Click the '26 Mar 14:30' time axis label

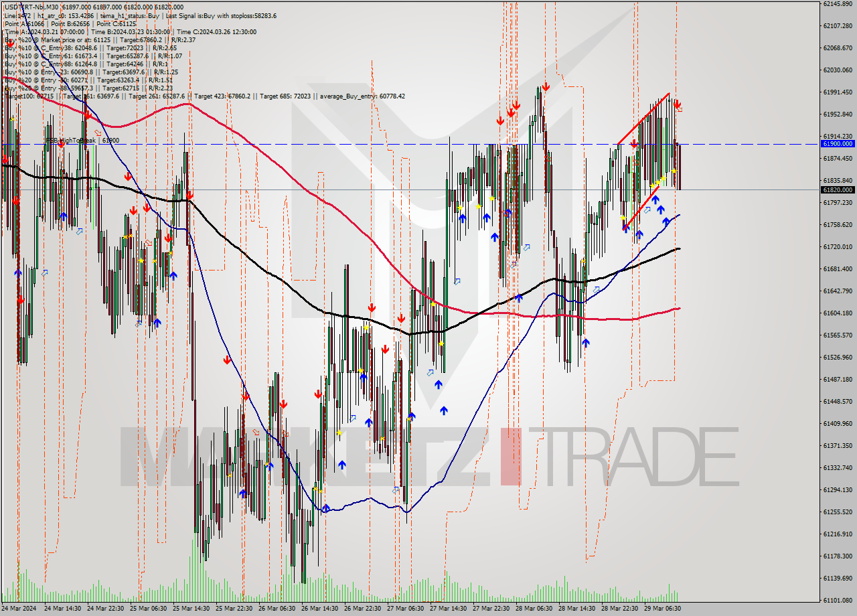(x=320, y=609)
